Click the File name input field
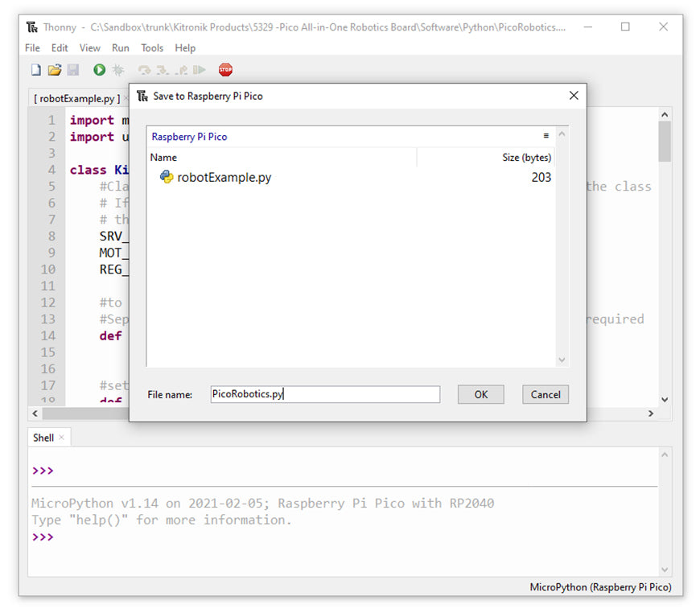Screen dimensions: 700x613 tap(324, 394)
